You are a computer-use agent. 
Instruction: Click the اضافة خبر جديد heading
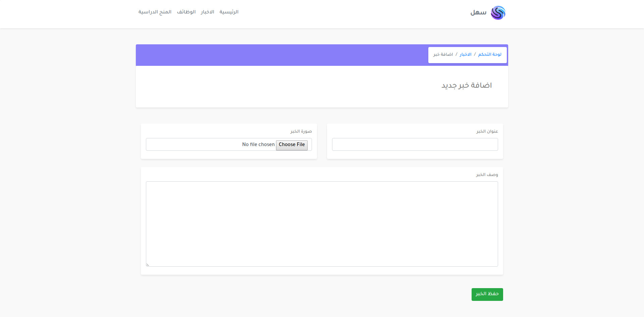tap(467, 85)
